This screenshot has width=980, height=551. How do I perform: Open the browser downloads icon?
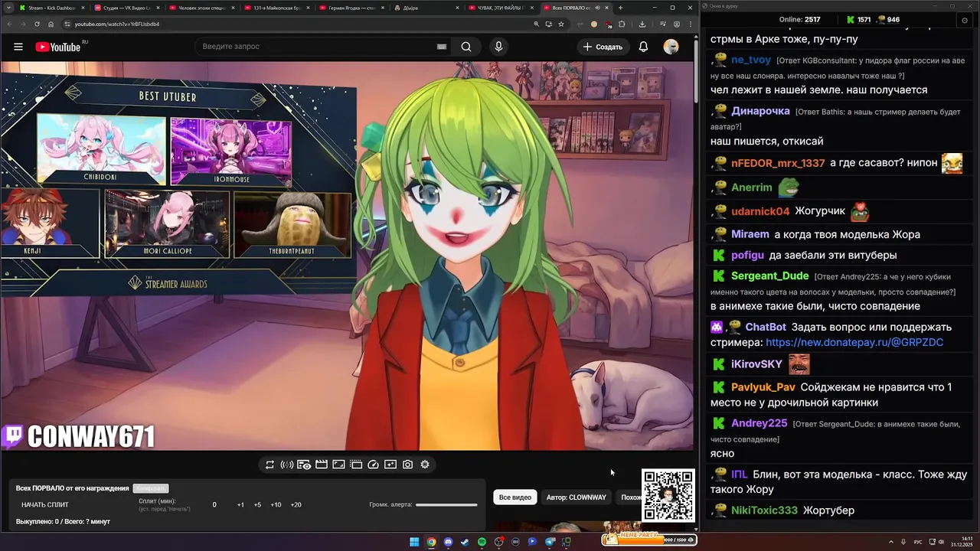pos(642,24)
